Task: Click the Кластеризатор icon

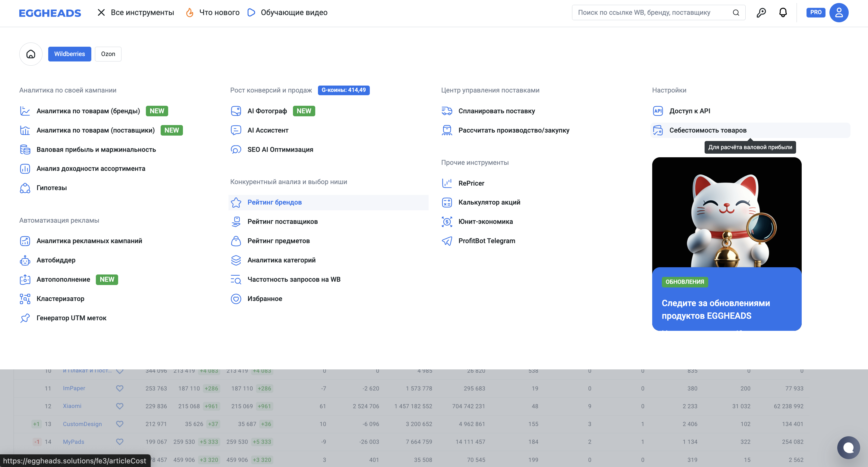Action: [x=25, y=299]
